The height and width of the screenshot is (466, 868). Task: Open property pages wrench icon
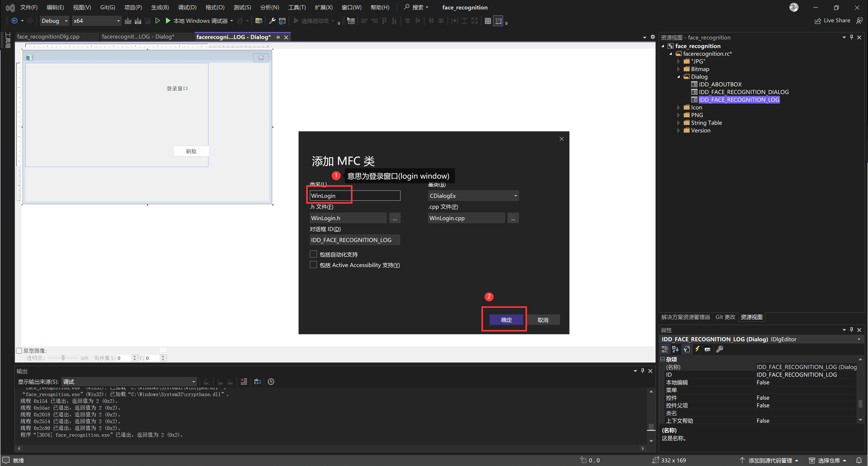(x=719, y=349)
